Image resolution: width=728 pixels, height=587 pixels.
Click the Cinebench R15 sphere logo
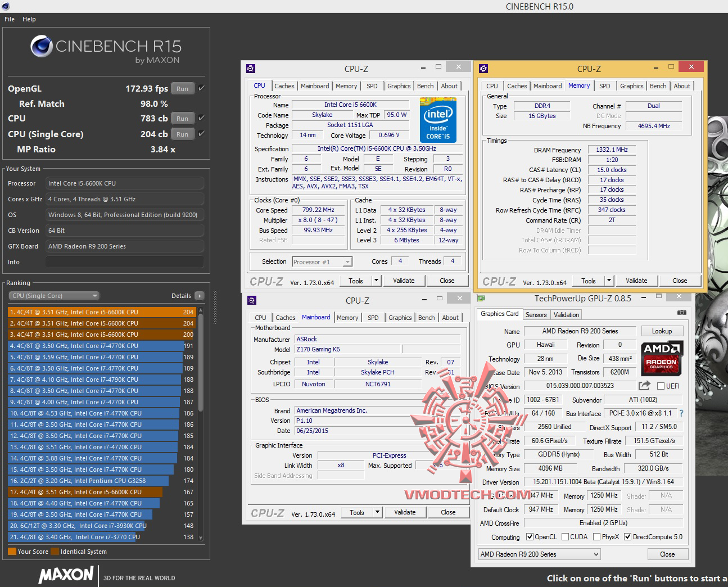[x=42, y=46]
